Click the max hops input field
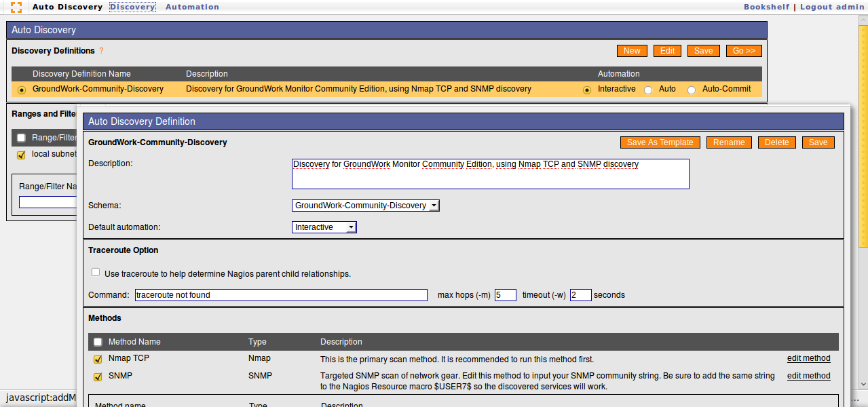The height and width of the screenshot is (407, 868). [505, 295]
